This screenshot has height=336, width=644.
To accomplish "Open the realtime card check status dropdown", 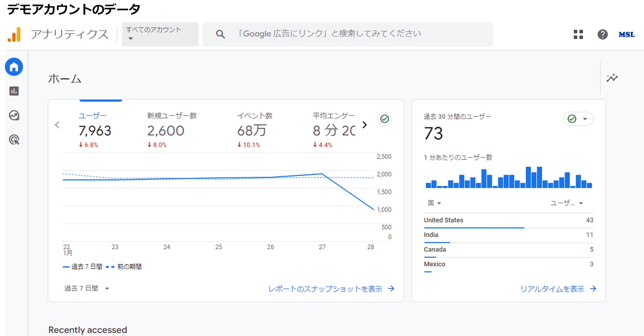I will (578, 119).
